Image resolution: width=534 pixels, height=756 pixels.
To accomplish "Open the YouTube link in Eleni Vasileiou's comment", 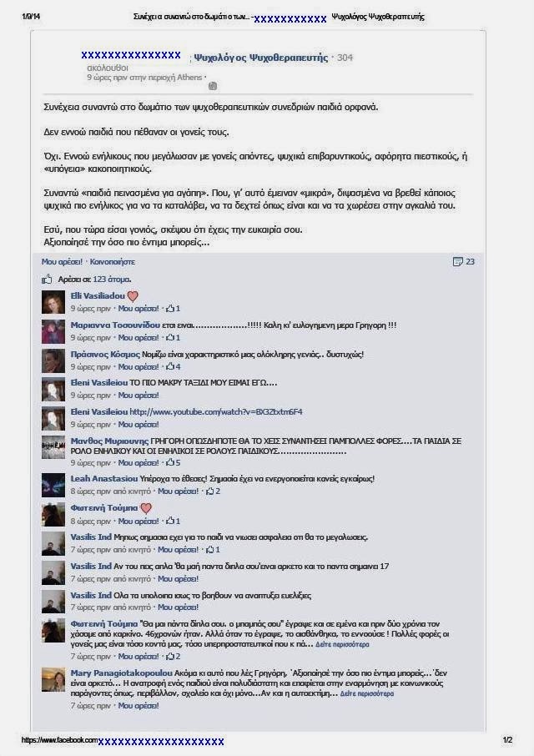I will (x=216, y=411).
